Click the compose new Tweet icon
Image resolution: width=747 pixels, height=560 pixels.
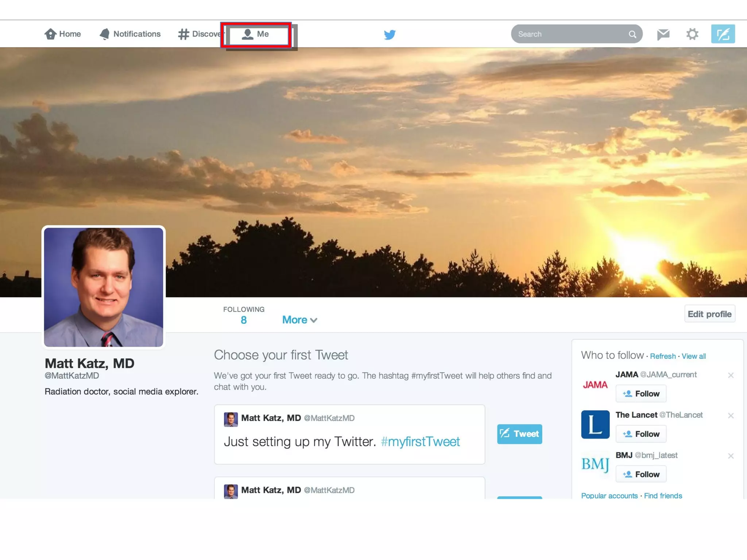click(x=723, y=34)
